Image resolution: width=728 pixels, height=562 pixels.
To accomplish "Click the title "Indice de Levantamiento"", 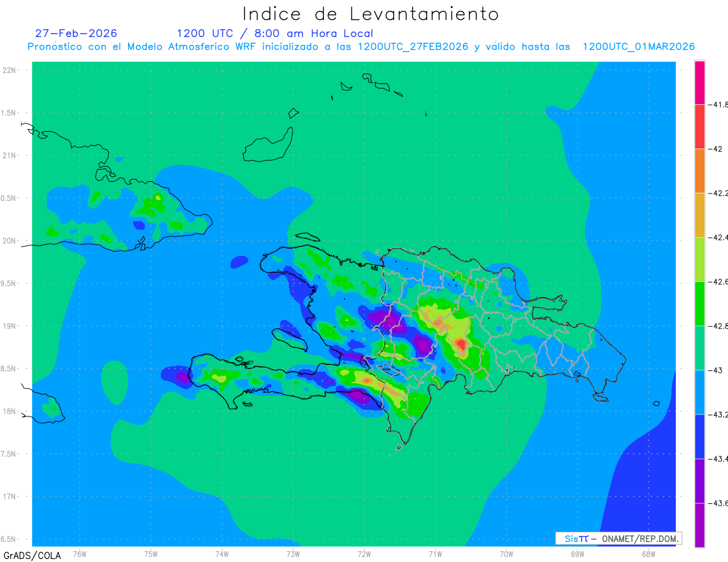I will point(371,13).
